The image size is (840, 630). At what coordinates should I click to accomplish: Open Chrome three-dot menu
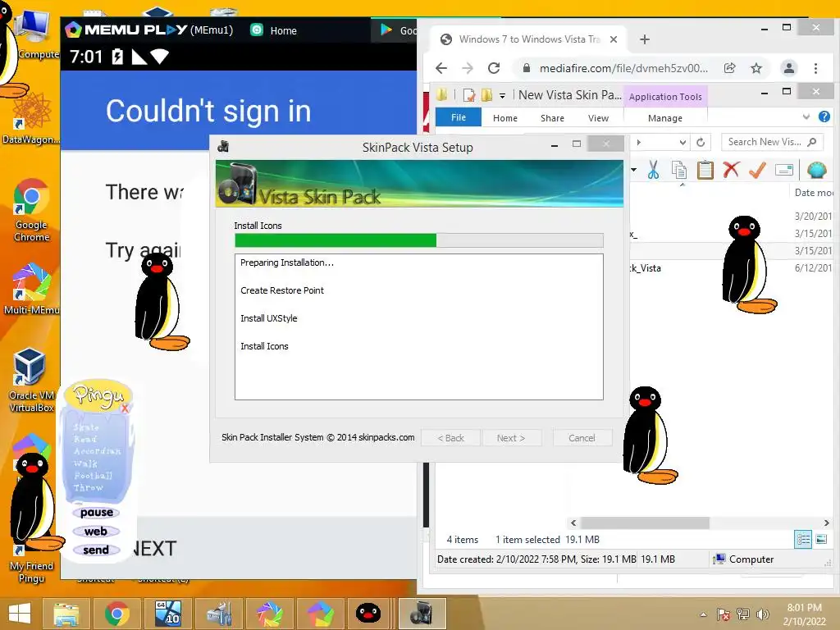pos(815,68)
